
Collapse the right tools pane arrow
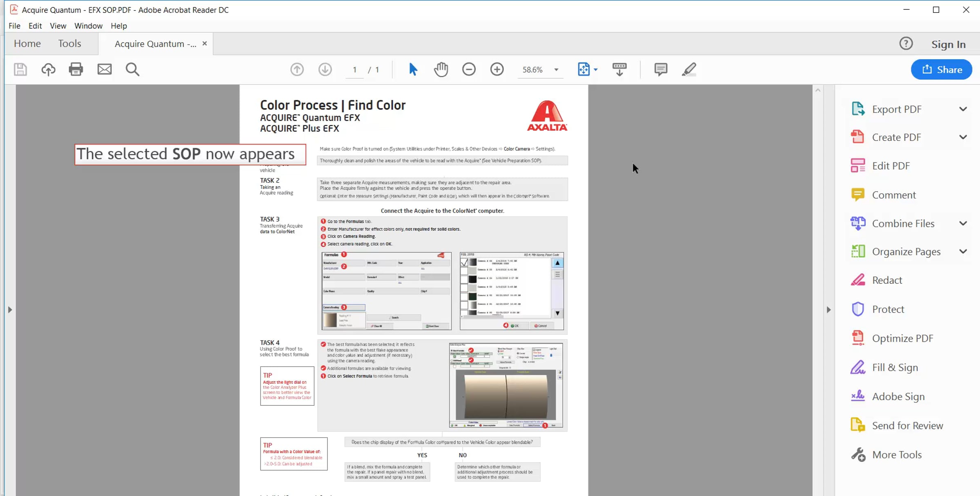point(829,310)
